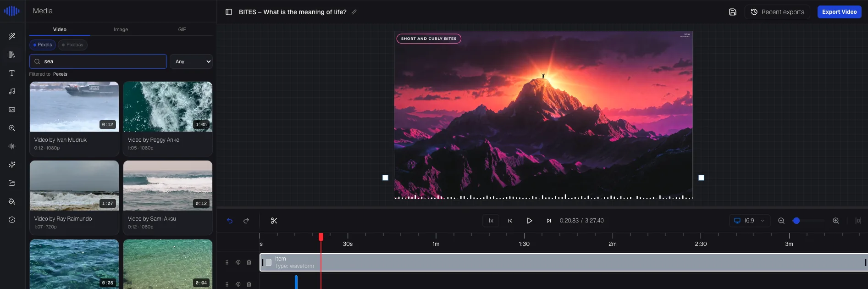Redo the last action
The width and height of the screenshot is (868, 289).
pyautogui.click(x=246, y=221)
